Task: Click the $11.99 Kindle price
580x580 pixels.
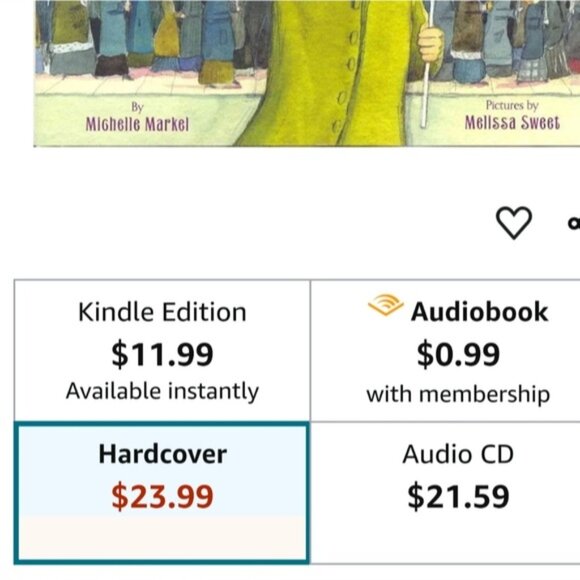Action: (162, 354)
